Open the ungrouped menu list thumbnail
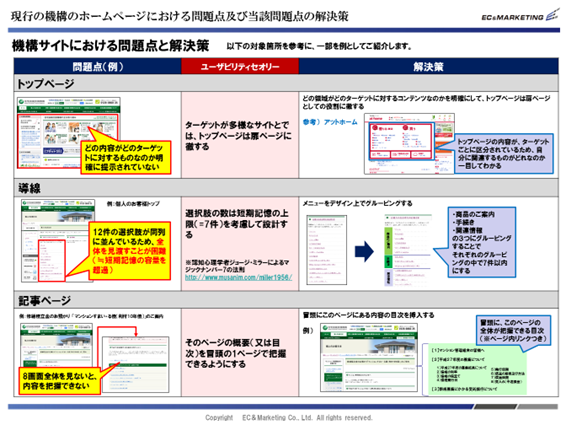This screenshot has height=425, width=566. click(x=327, y=250)
